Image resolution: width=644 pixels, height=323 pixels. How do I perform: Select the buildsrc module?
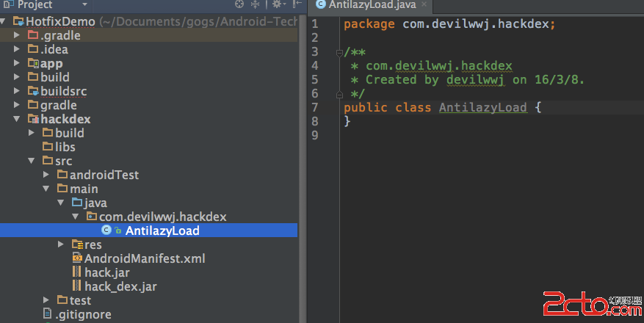[x=64, y=92]
